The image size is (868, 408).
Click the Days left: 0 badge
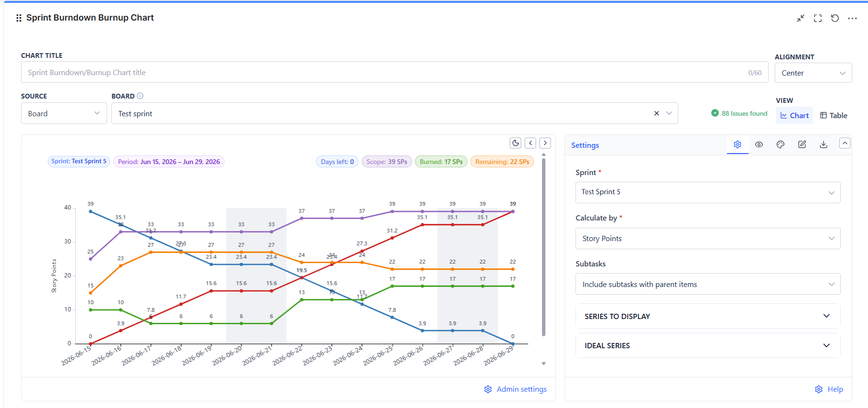[337, 162]
